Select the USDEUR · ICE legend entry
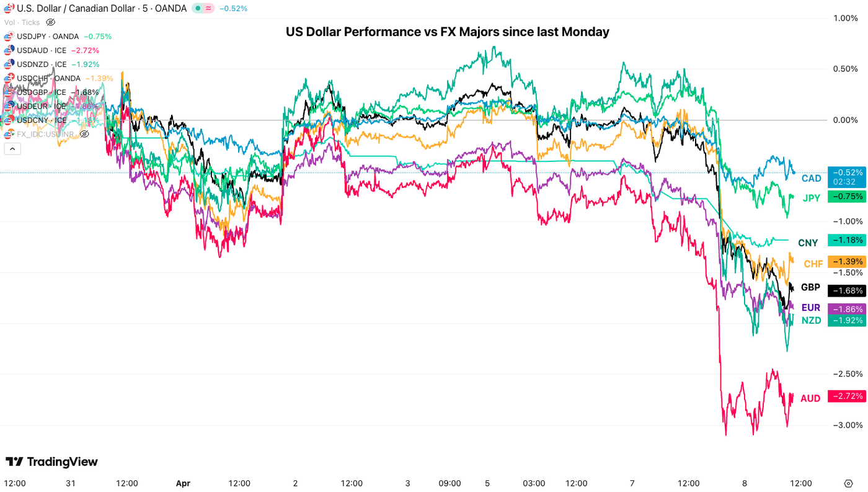Viewport: 868px width, 492px height. [x=41, y=105]
